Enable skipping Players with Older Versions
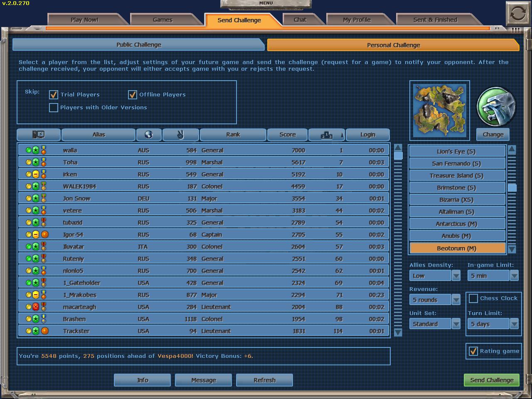 (54, 108)
